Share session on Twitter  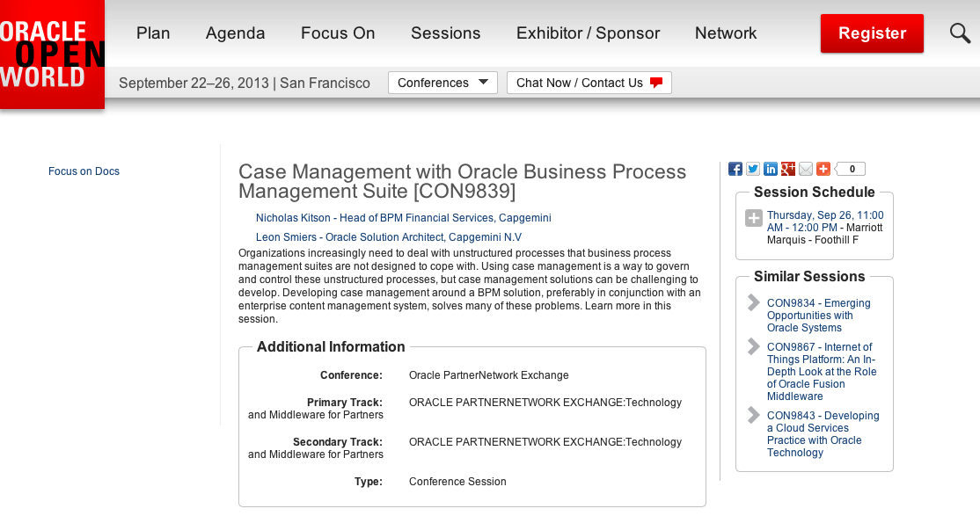753,169
